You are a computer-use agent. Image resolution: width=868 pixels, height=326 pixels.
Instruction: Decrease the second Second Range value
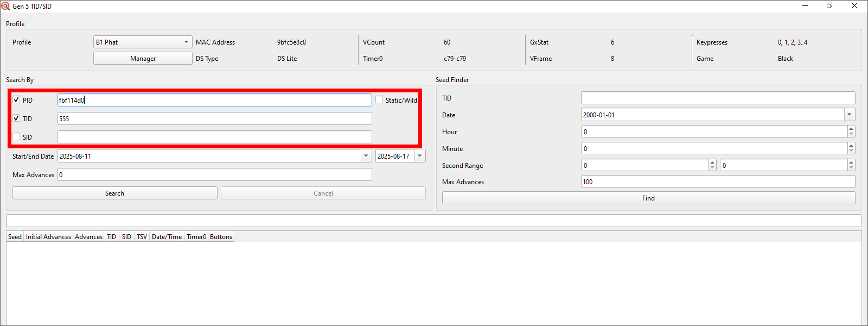[x=851, y=168]
